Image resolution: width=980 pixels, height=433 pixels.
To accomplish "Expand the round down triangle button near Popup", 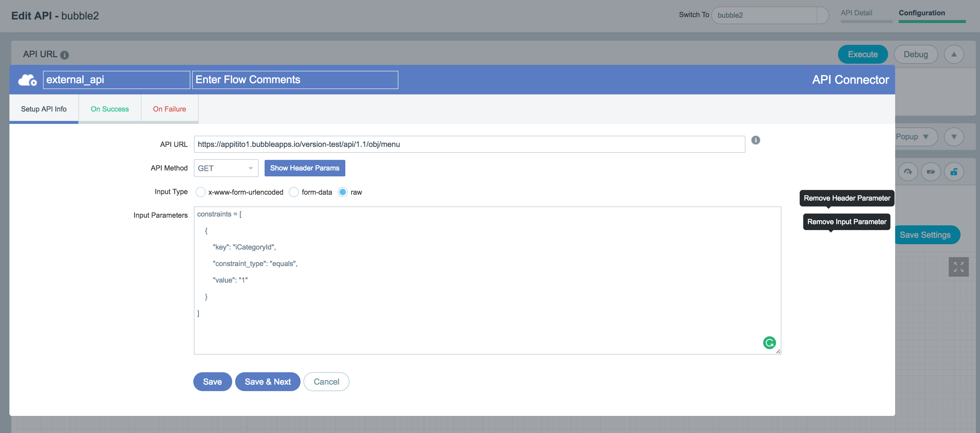I will [x=954, y=137].
